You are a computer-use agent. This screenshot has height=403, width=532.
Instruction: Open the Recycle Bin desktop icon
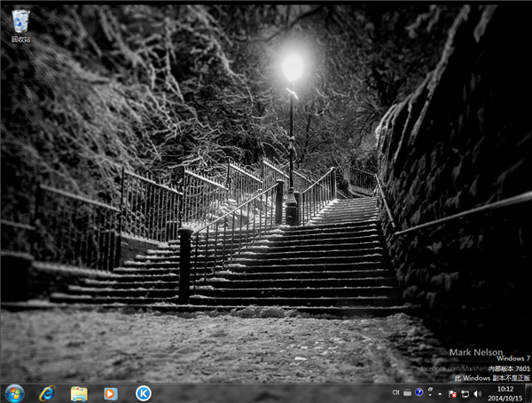click(20, 24)
